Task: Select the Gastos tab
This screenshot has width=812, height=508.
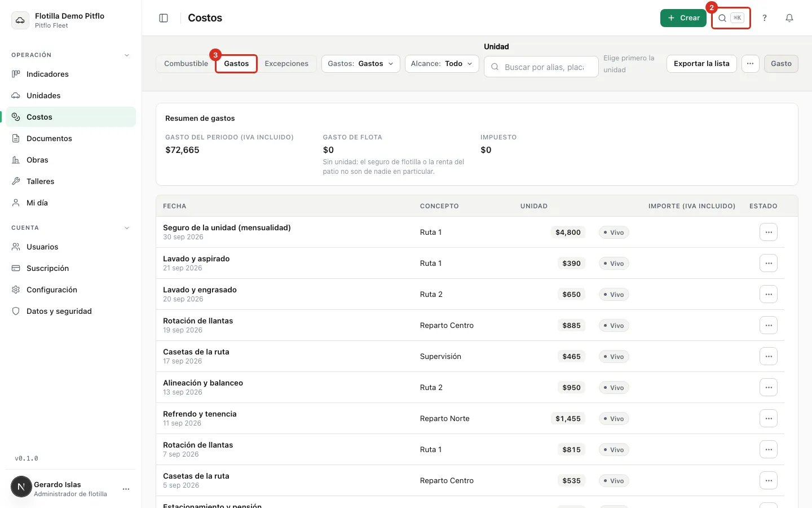Action: point(236,64)
